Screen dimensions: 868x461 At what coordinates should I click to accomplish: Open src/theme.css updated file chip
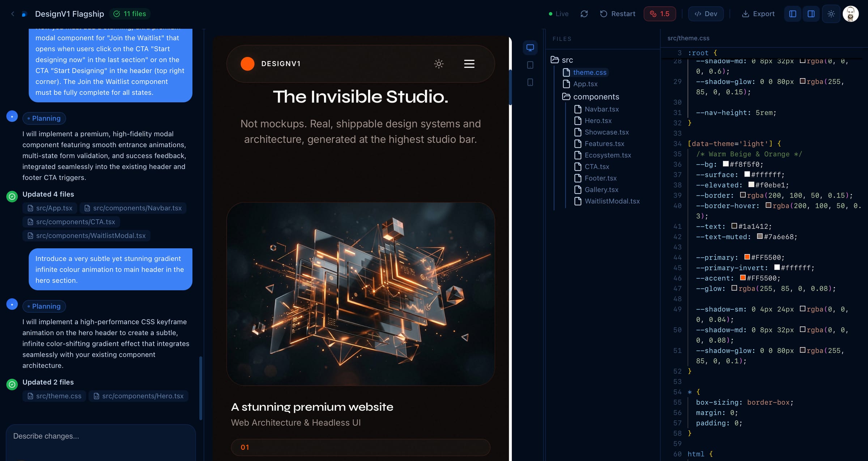pyautogui.click(x=54, y=396)
